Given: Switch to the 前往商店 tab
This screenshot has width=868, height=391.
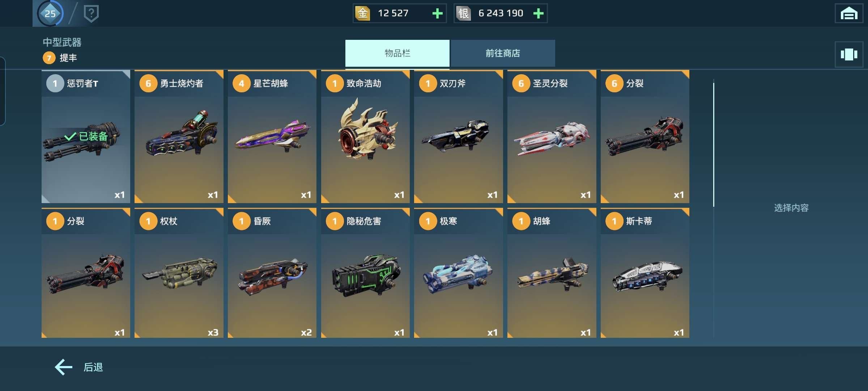Looking at the screenshot, I should click(x=503, y=53).
